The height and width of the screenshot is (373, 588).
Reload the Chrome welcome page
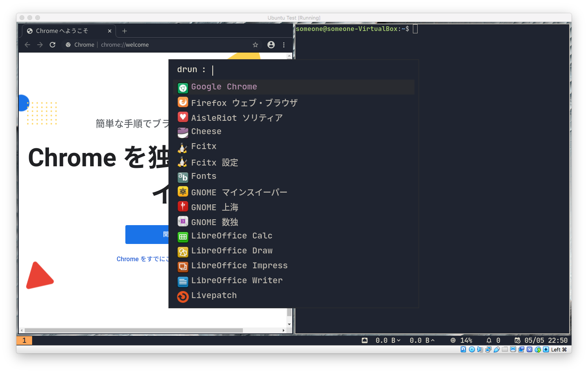pyautogui.click(x=52, y=45)
